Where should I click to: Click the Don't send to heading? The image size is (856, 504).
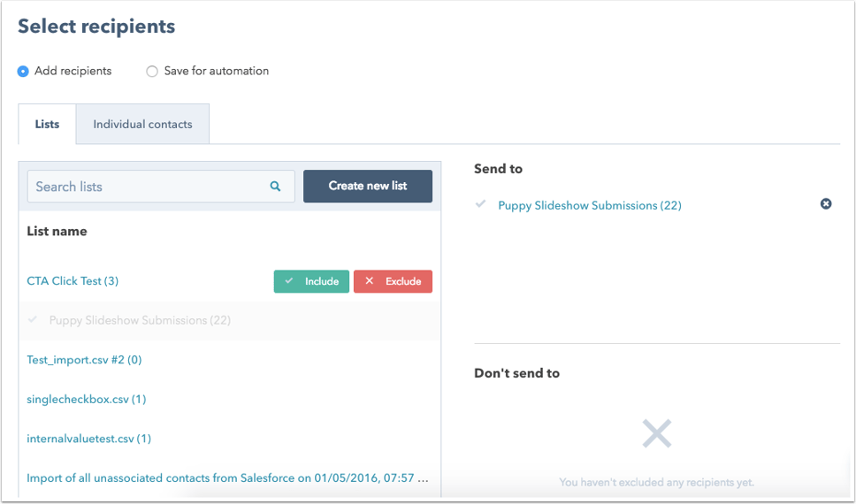[516, 373]
